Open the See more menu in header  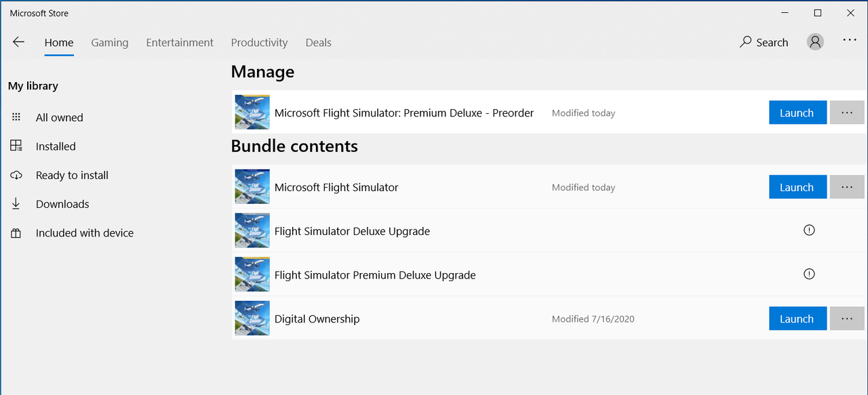[x=850, y=41]
